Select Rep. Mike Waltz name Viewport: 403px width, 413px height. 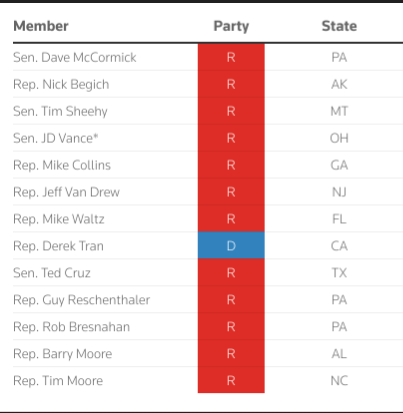[x=59, y=219]
